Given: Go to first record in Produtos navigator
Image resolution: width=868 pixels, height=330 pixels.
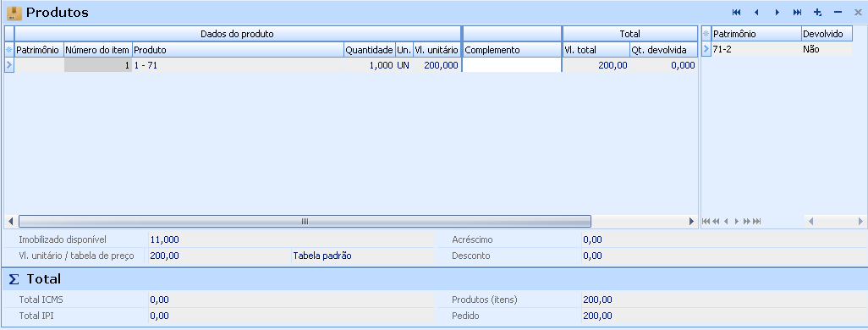Looking at the screenshot, I should pyautogui.click(x=736, y=12).
